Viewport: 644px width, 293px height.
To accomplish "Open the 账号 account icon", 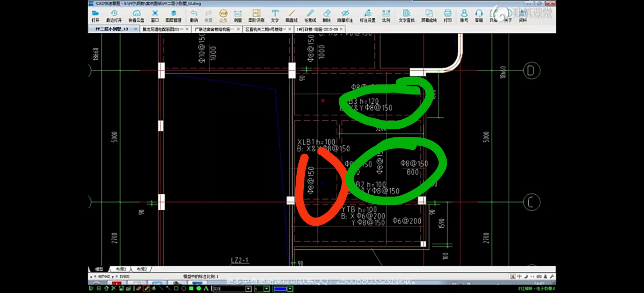I will click(x=464, y=16).
